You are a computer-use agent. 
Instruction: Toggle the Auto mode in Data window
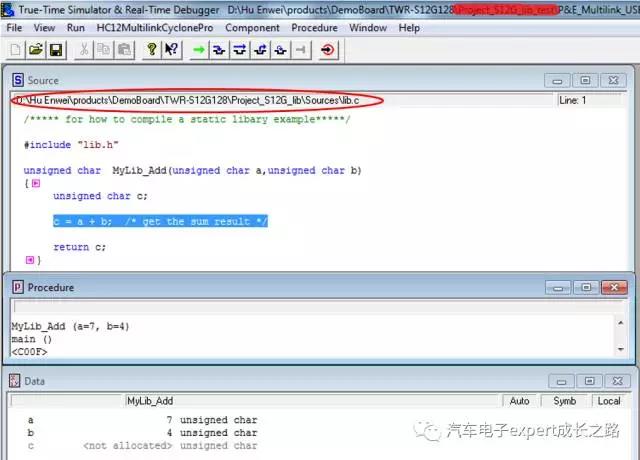point(519,401)
